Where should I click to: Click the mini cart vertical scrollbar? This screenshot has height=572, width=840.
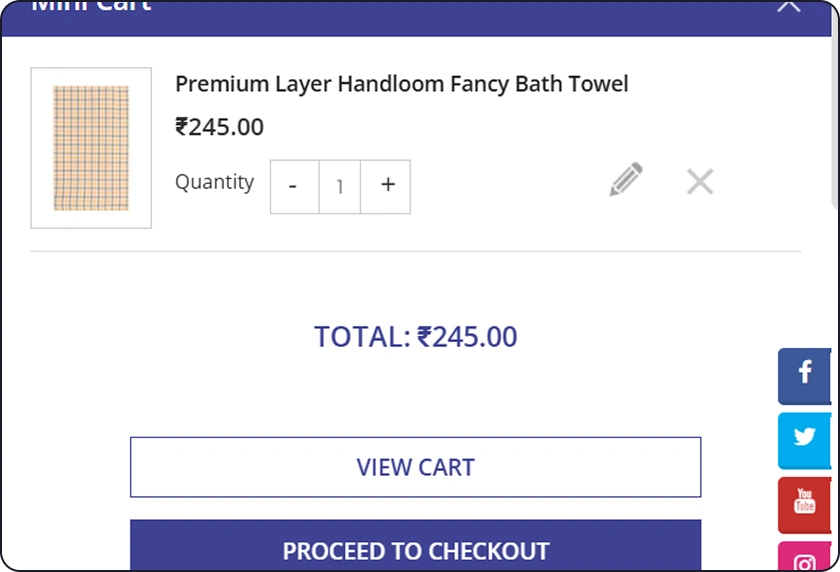point(835,107)
